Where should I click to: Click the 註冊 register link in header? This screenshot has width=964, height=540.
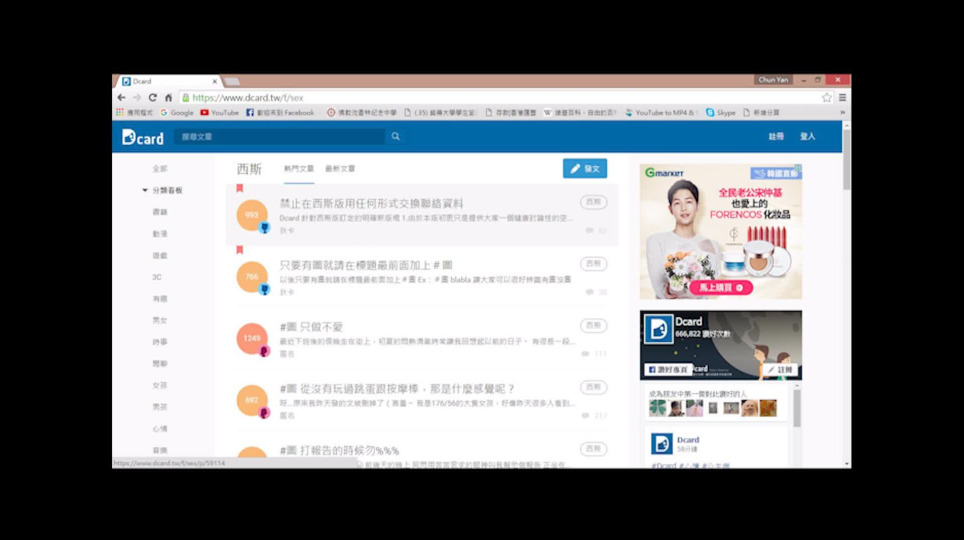pos(776,137)
